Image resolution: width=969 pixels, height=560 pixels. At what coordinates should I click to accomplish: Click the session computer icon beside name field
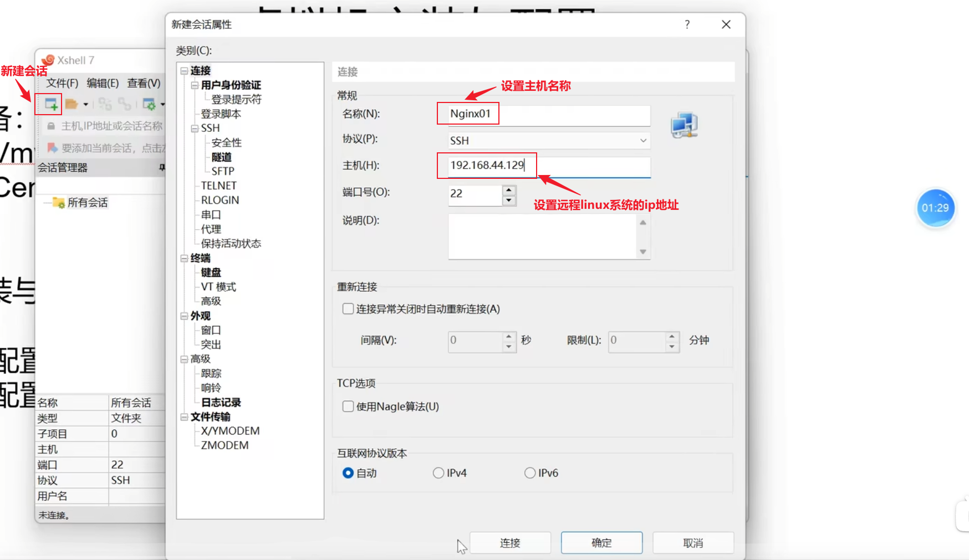click(x=684, y=125)
